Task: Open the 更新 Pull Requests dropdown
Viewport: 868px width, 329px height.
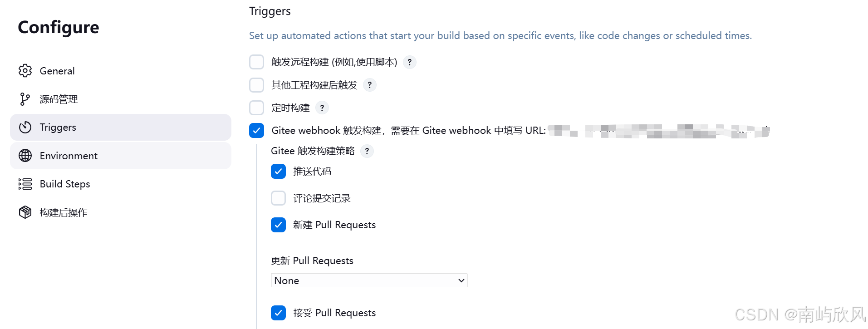Action: (x=369, y=280)
